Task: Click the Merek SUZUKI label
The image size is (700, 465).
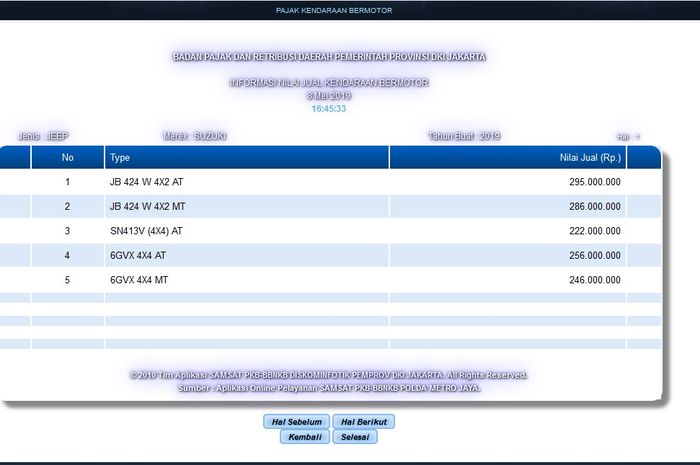Action: pyautogui.click(x=194, y=136)
